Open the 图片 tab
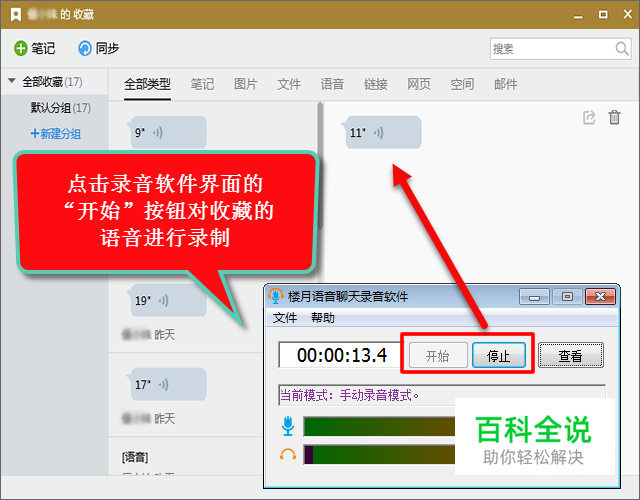The width and height of the screenshot is (640, 500). pyautogui.click(x=245, y=84)
